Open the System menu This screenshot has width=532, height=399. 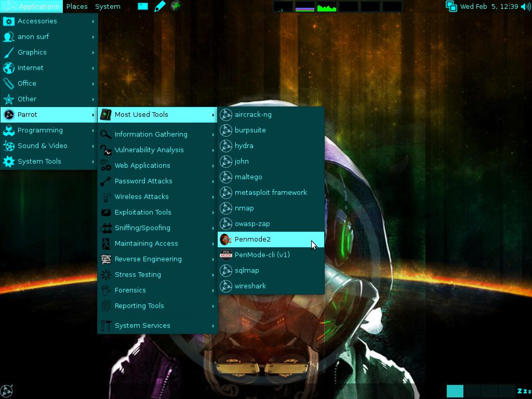coord(108,6)
